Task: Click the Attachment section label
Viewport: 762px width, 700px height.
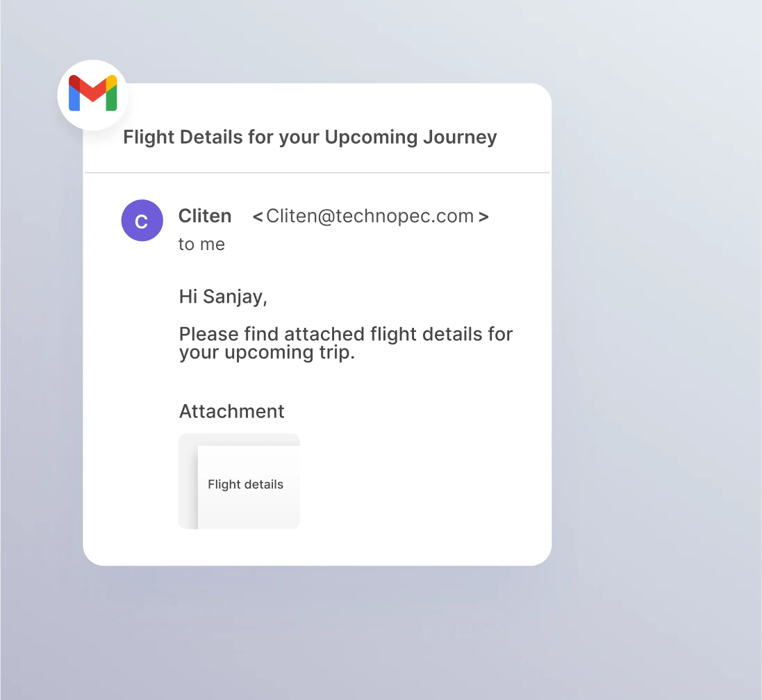Action: [231, 411]
